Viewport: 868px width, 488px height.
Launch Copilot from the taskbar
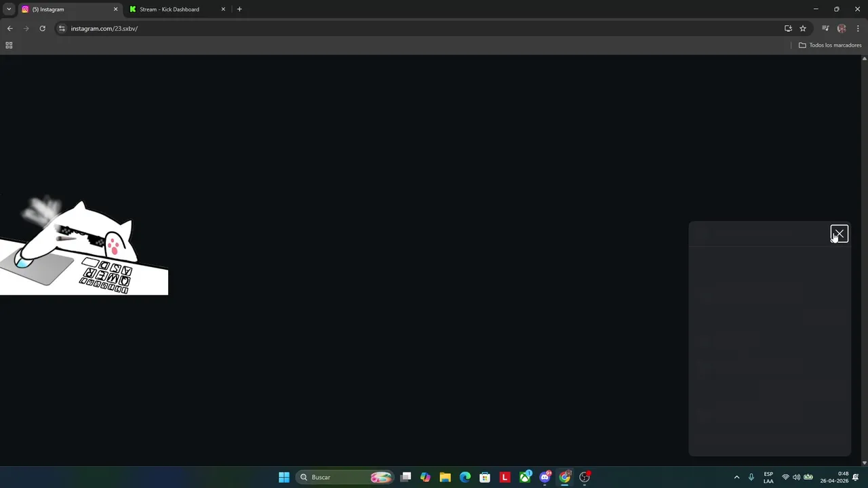[x=425, y=477]
